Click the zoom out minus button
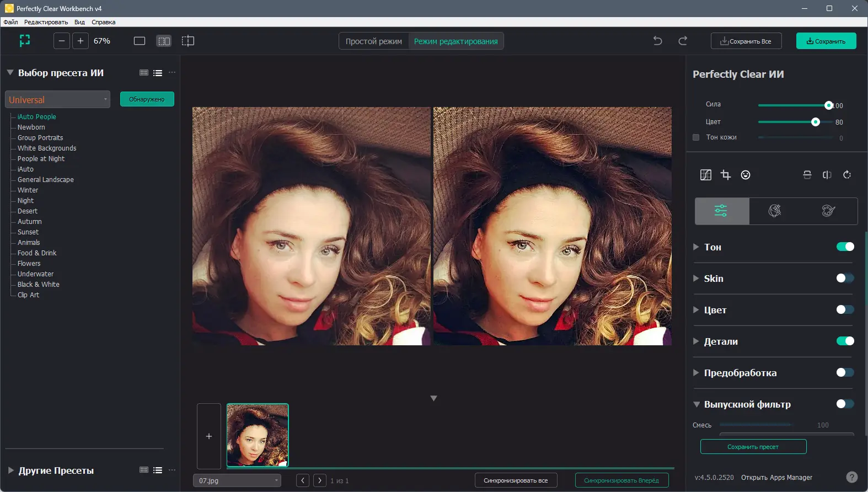868x492 pixels. (62, 41)
